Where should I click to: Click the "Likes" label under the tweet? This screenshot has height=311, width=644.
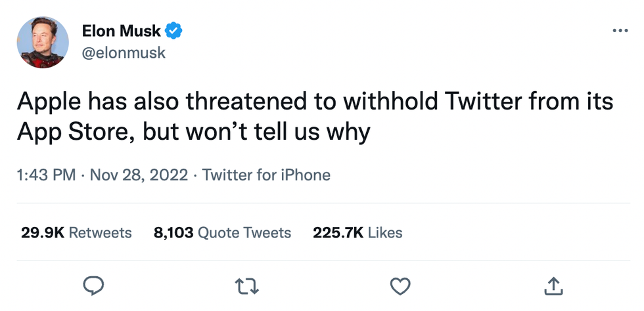384,232
